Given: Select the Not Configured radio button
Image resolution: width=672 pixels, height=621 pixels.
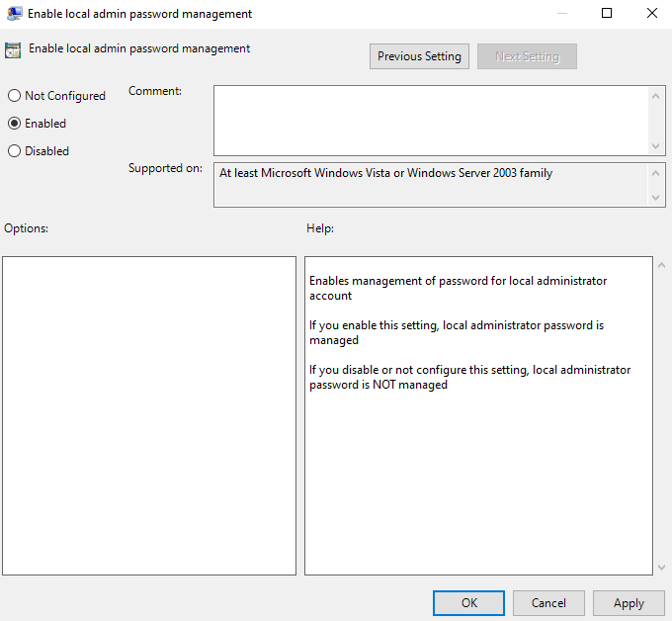Looking at the screenshot, I should (x=14, y=96).
